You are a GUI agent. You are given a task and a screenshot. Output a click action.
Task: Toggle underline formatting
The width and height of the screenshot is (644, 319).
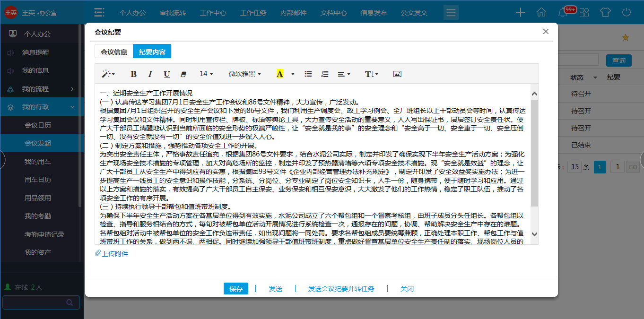[x=166, y=74]
